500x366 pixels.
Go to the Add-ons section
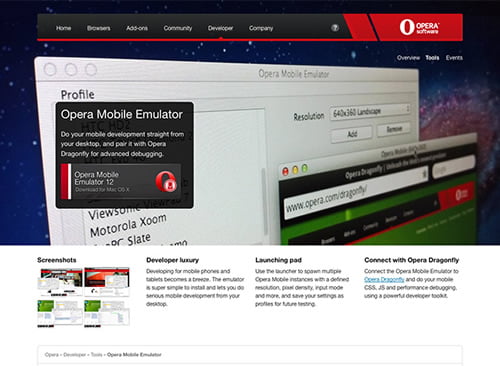[137, 28]
